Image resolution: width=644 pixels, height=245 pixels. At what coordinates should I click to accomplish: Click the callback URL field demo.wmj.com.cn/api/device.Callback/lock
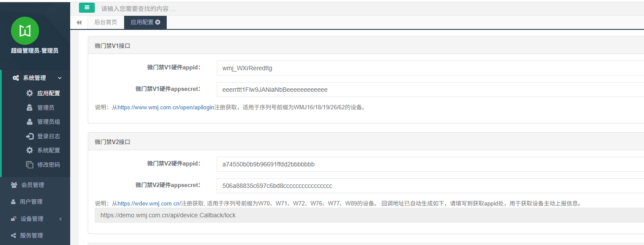tap(369, 215)
